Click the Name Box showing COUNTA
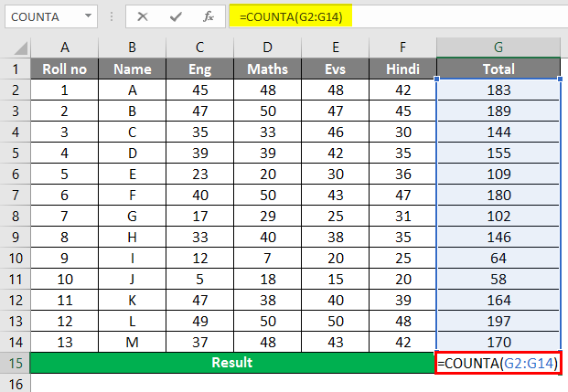Image resolution: width=568 pixels, height=392 pixels. (51, 16)
